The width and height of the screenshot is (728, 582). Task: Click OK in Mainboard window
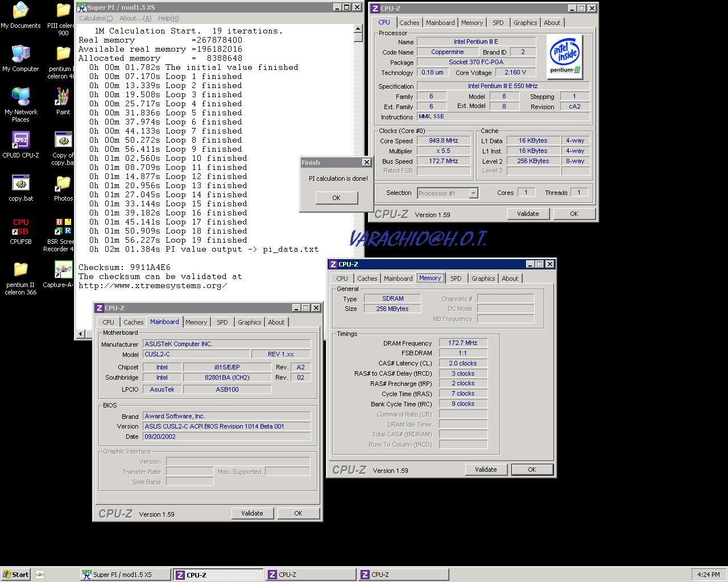[297, 513]
